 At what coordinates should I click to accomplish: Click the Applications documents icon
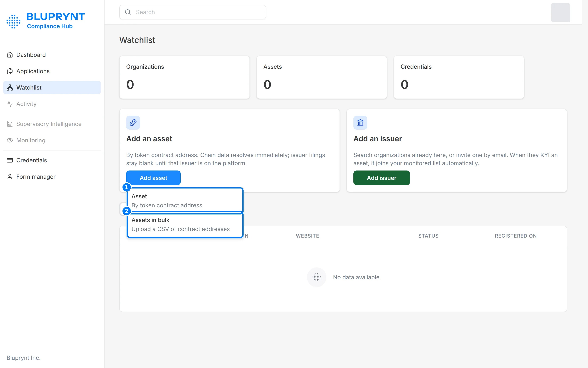point(10,71)
